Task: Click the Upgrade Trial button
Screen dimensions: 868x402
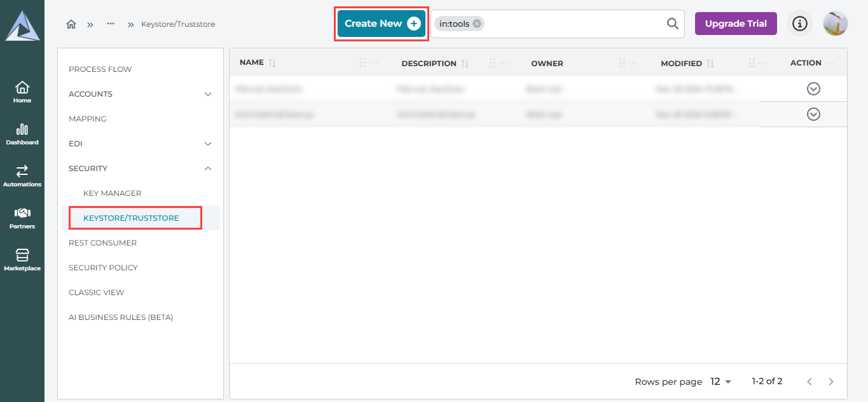Action: pyautogui.click(x=736, y=24)
